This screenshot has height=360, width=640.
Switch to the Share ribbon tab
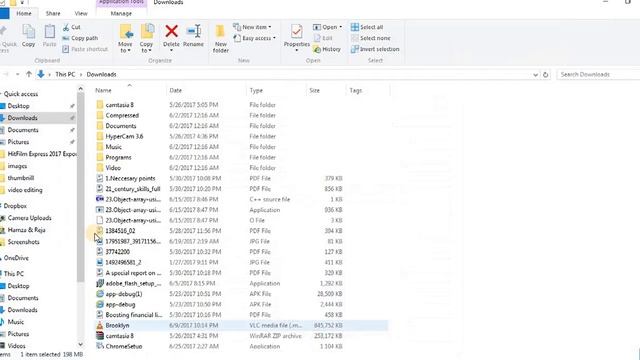(x=53, y=13)
